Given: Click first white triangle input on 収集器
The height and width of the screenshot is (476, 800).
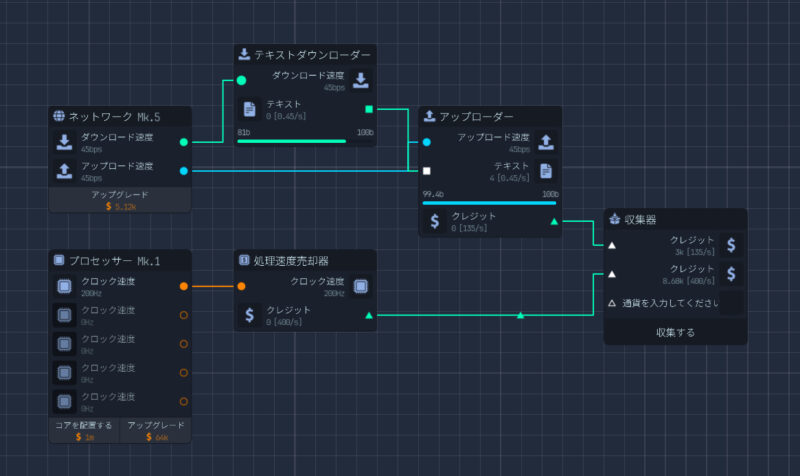Looking at the screenshot, I should click(x=613, y=244).
